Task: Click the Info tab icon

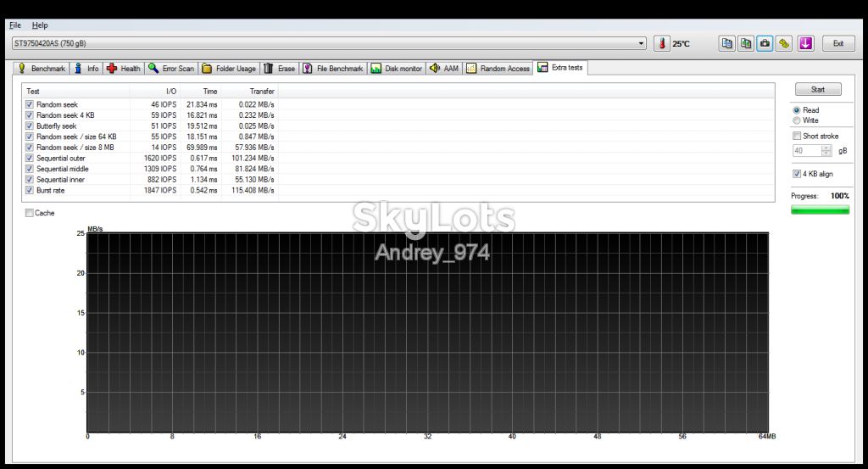Action: click(78, 68)
